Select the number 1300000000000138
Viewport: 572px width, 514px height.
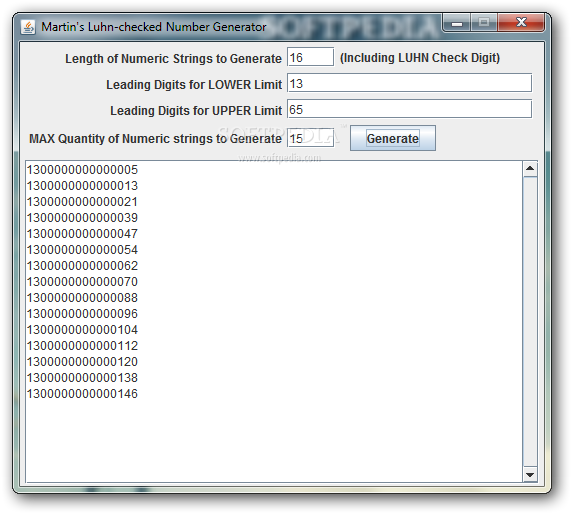pos(82,378)
